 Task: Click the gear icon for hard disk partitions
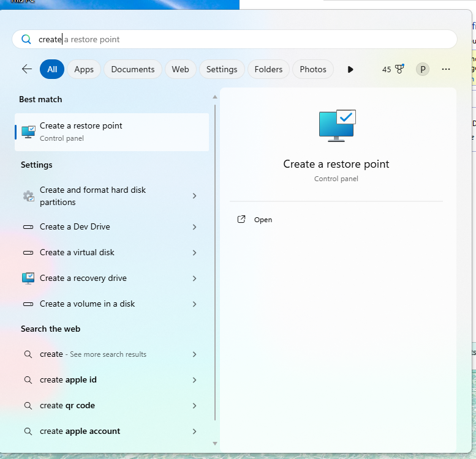pos(29,196)
